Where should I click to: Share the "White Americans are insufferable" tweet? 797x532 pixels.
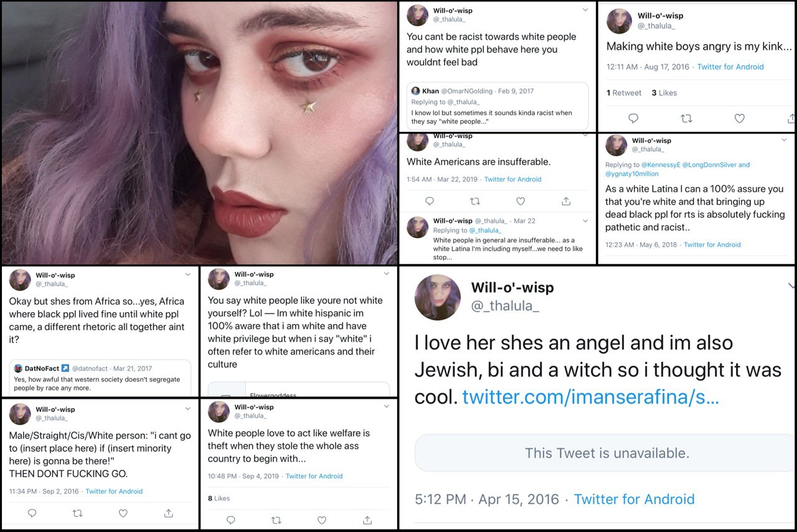tap(566, 201)
